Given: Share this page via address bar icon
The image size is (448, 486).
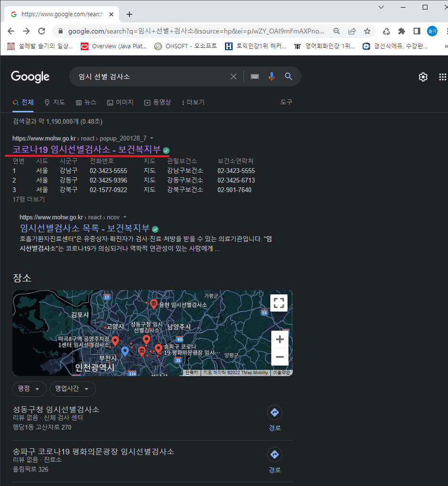Looking at the screenshot, I should tap(352, 31).
